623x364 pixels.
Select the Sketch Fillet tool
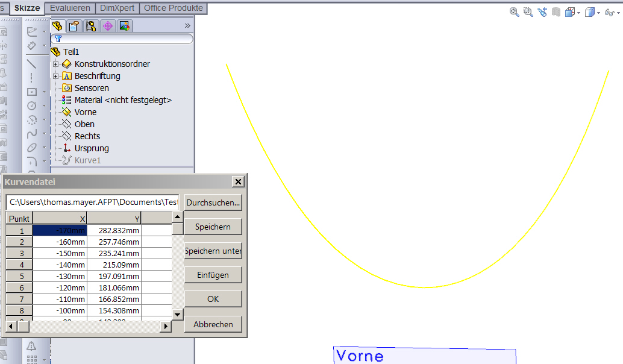click(32, 161)
